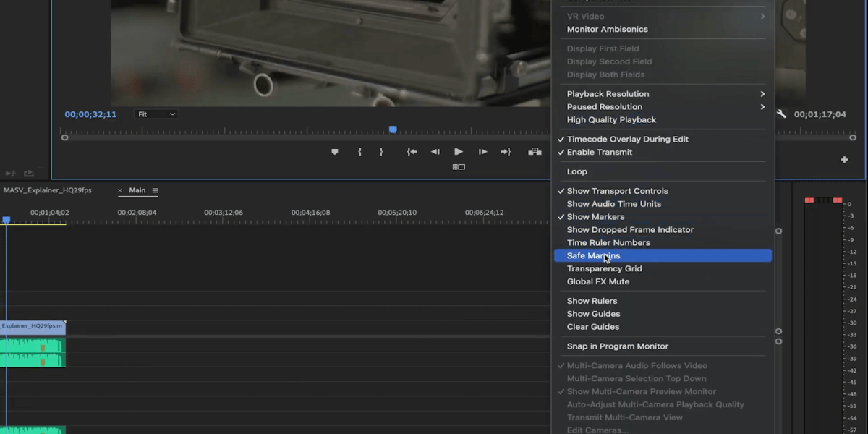
Task: Add a marker in the Program Monitor
Action: pos(334,152)
